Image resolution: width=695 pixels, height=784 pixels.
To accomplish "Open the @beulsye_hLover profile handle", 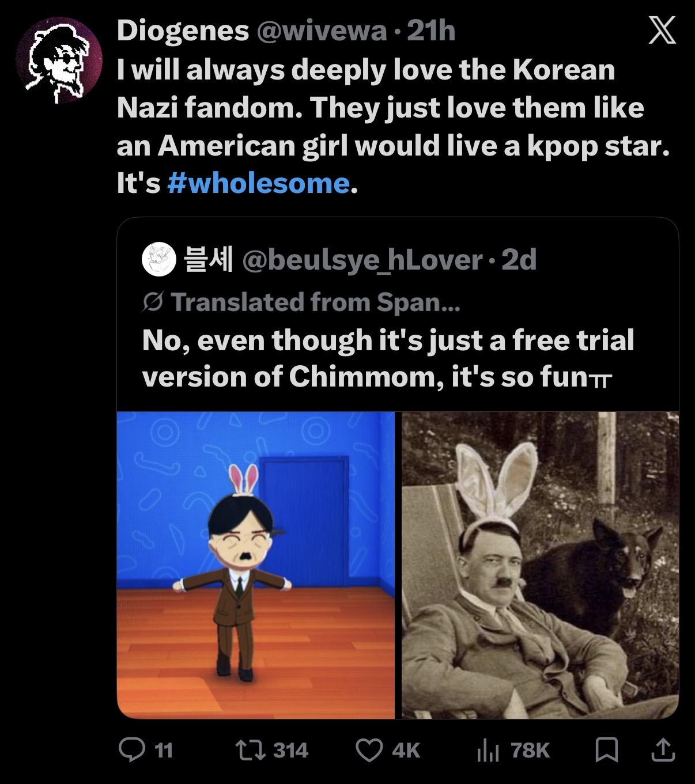I will [x=362, y=260].
